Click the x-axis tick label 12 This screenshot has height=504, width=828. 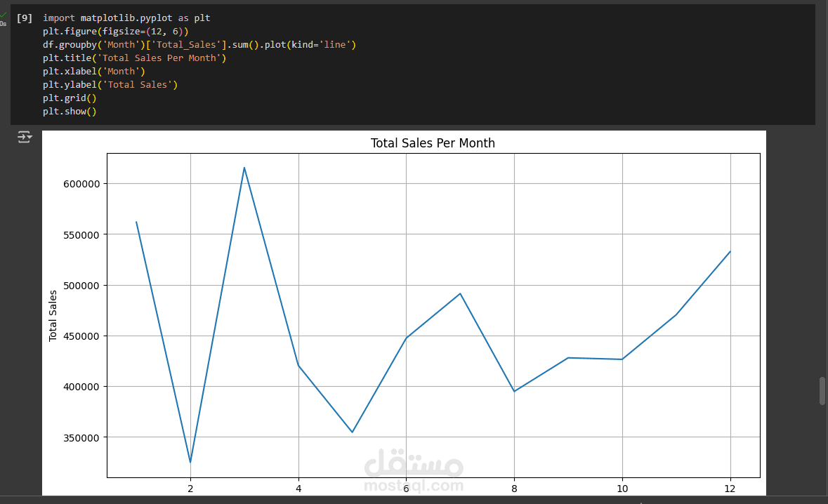730,489
